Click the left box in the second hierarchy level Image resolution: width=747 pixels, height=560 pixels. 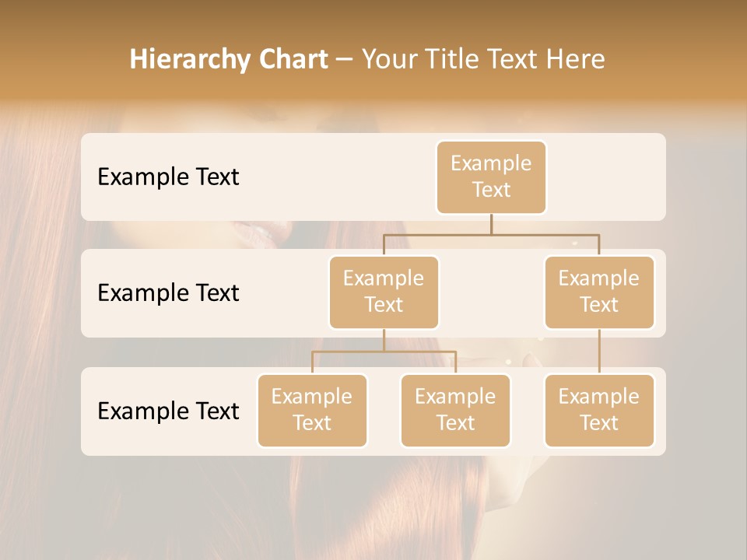(384, 292)
